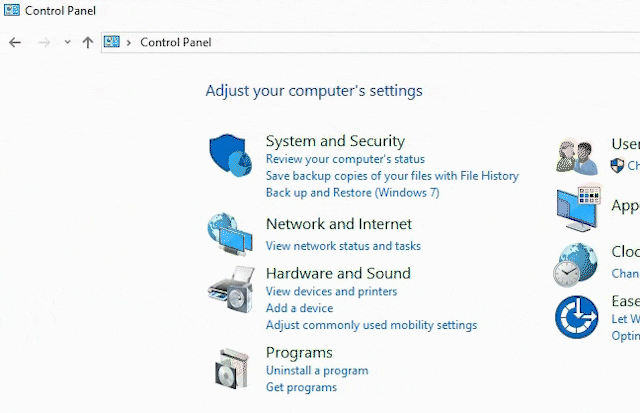
Task: Select the Clock and Region globe icon
Action: point(577,265)
